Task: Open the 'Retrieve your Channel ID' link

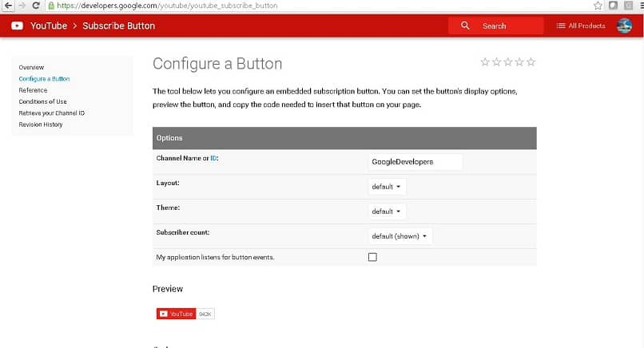Action: (x=51, y=113)
